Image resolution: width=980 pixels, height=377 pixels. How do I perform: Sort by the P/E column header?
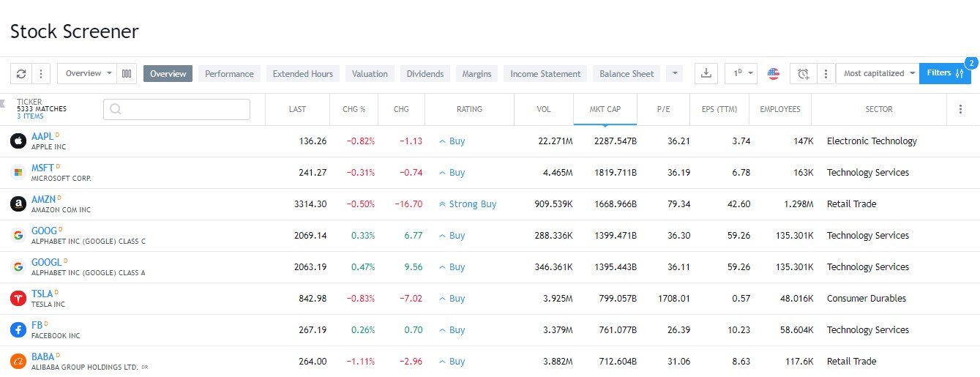tap(664, 109)
